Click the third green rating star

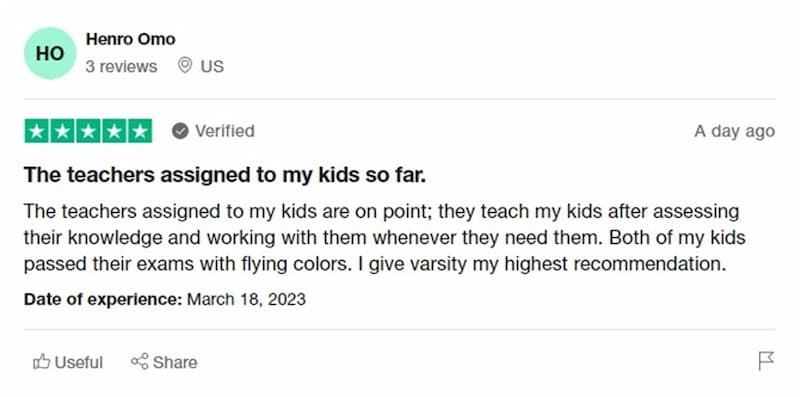[88, 131]
